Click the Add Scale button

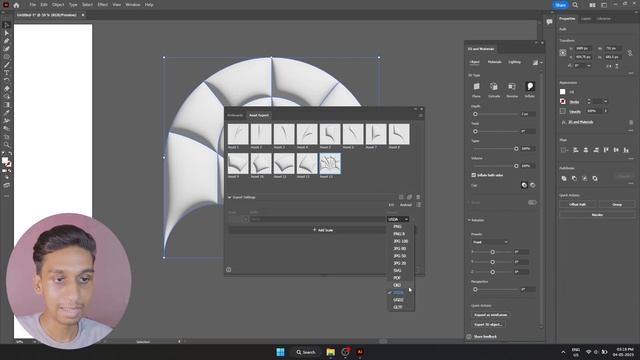[x=323, y=230]
